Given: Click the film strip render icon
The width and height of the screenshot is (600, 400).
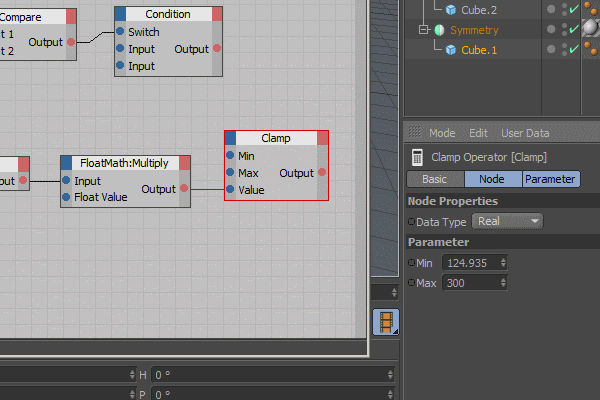Looking at the screenshot, I should (386, 322).
